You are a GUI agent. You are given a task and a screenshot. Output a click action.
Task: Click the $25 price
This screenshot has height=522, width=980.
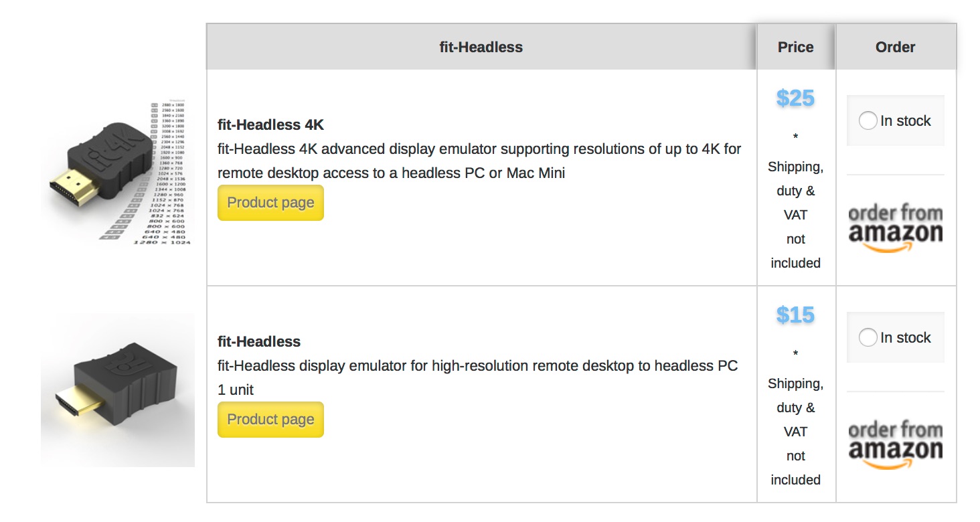pyautogui.click(x=795, y=98)
